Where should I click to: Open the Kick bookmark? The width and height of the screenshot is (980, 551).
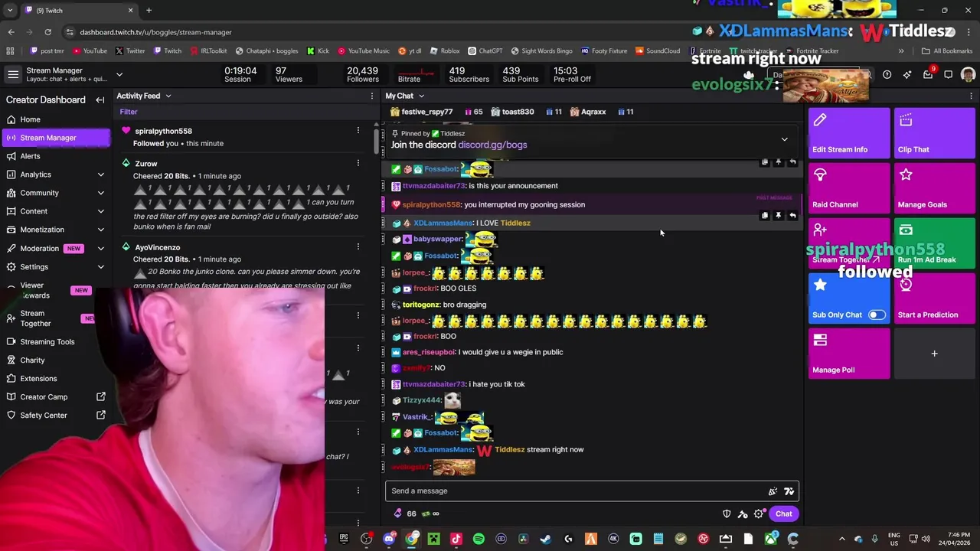[x=318, y=51]
